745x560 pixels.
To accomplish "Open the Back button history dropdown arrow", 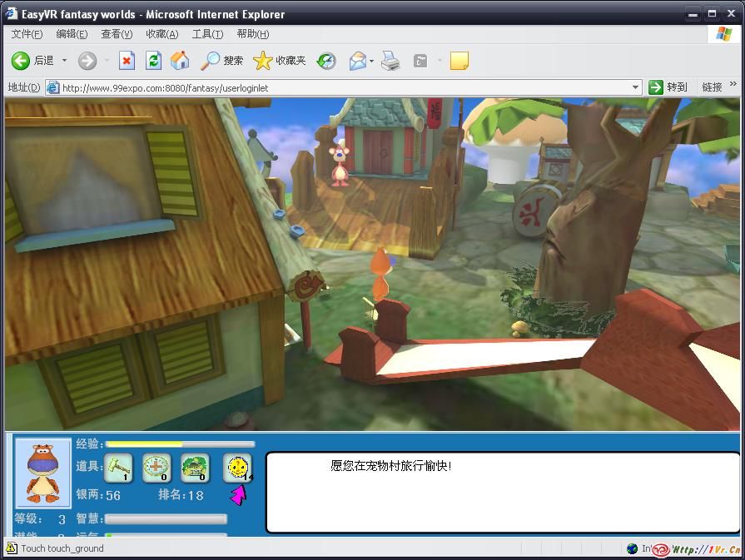I will point(65,61).
